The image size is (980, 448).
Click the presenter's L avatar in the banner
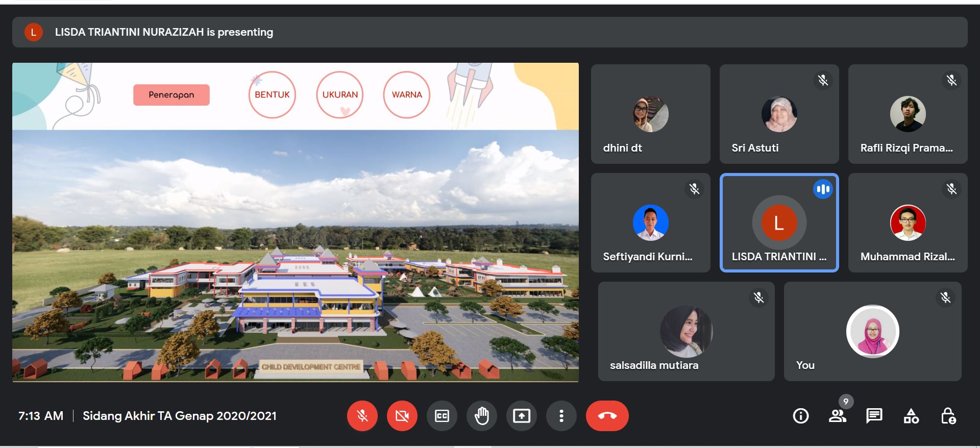click(x=34, y=32)
